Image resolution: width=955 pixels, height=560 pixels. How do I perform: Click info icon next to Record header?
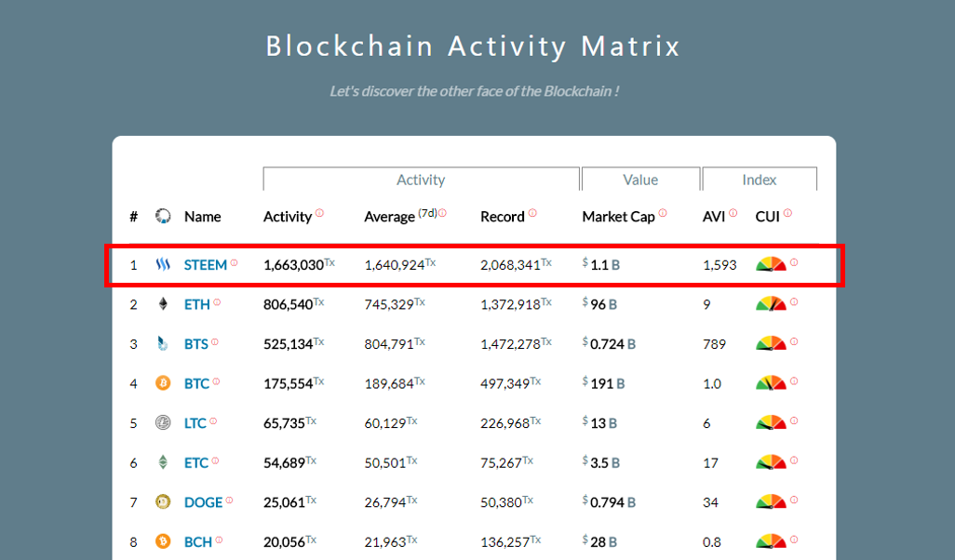point(532,213)
